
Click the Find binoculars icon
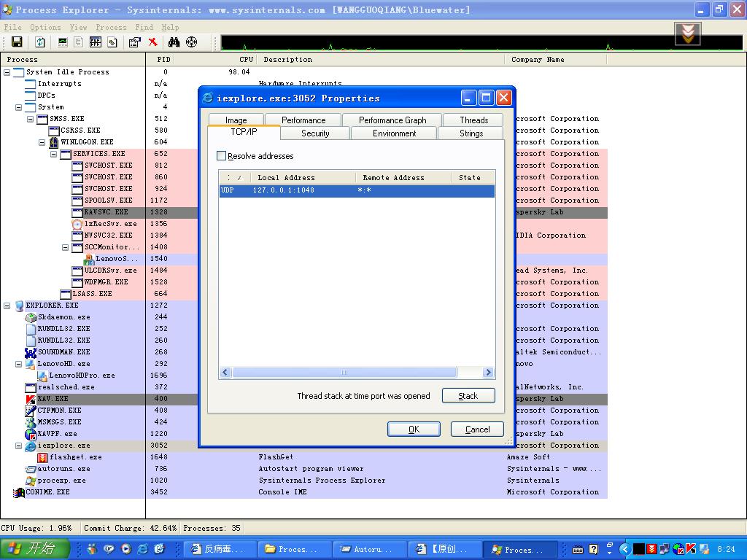[174, 42]
